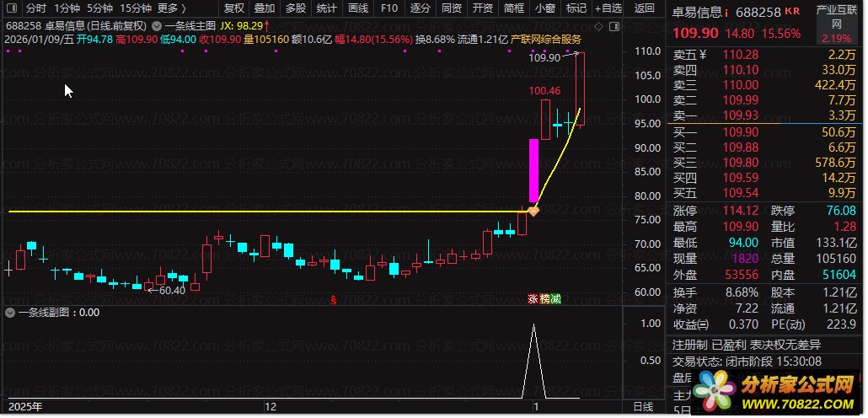Open the 统计 statistics tool
The width and height of the screenshot is (868, 418).
click(327, 8)
